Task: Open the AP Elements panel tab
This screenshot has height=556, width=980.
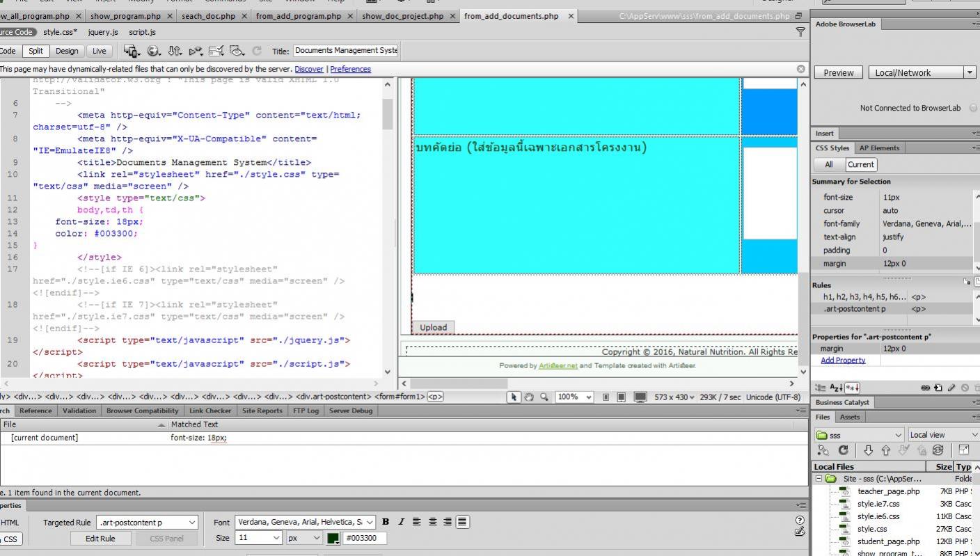Action: pos(879,148)
